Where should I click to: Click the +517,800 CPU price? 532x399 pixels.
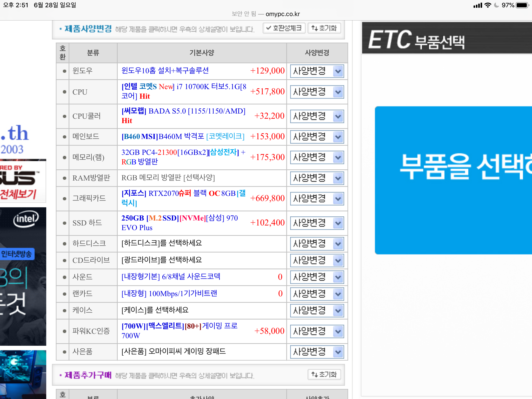(x=267, y=91)
